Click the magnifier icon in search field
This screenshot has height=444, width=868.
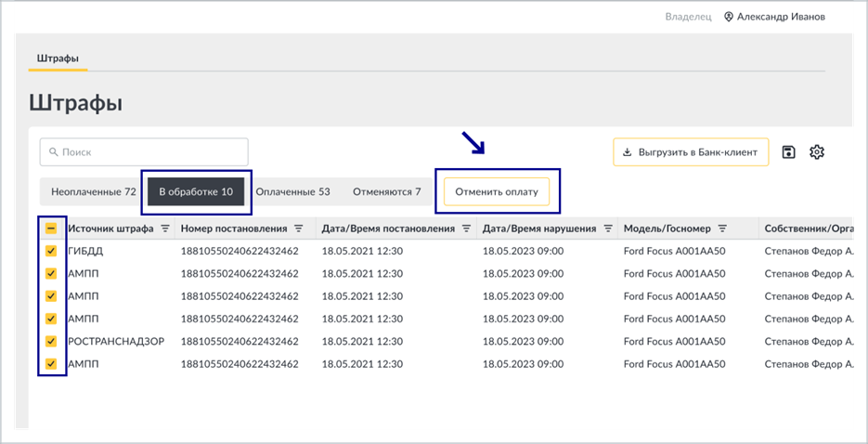click(x=53, y=151)
